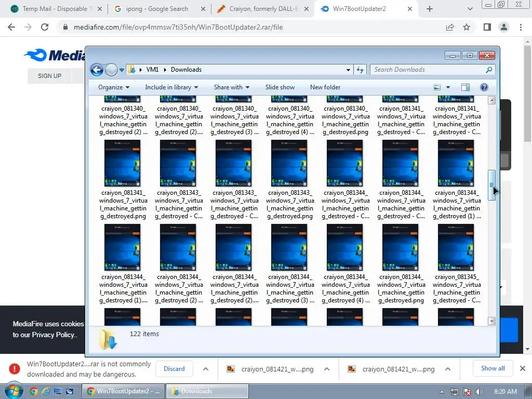Open a new Chrome tab with plus button
532x399 pixels.
[x=430, y=9]
